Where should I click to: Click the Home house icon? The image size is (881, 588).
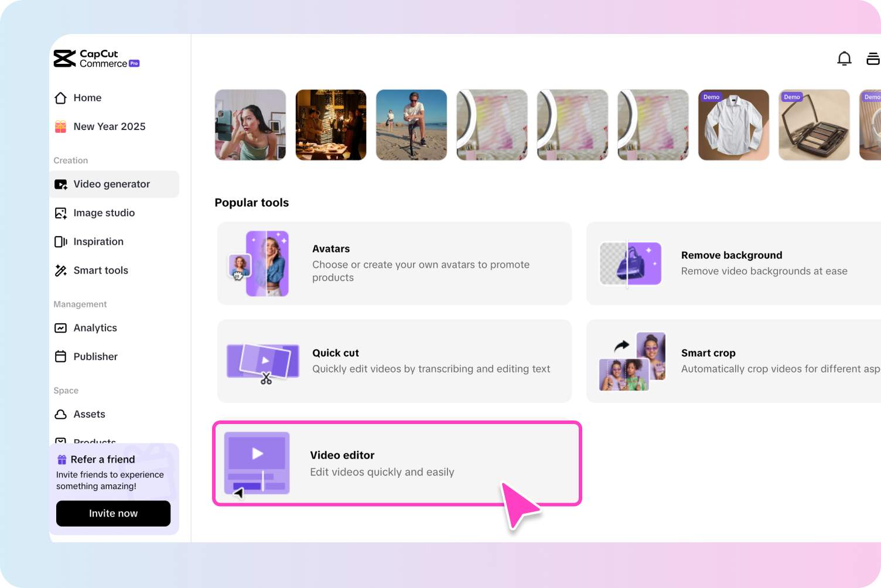pyautogui.click(x=61, y=98)
